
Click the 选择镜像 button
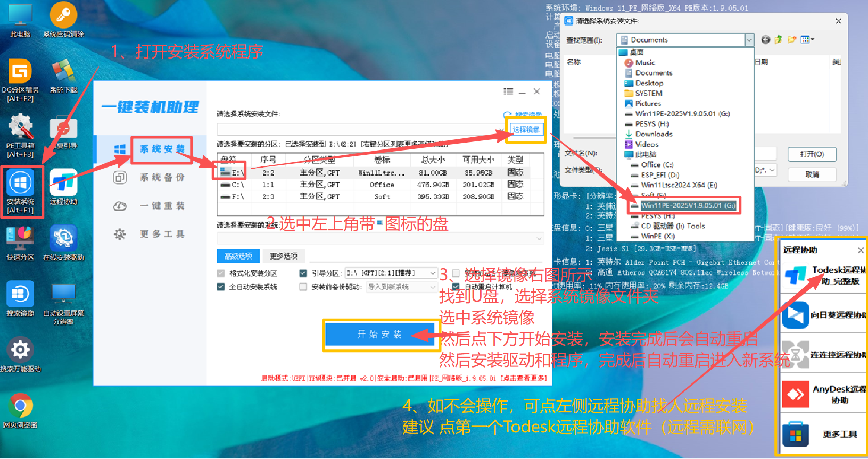(525, 130)
